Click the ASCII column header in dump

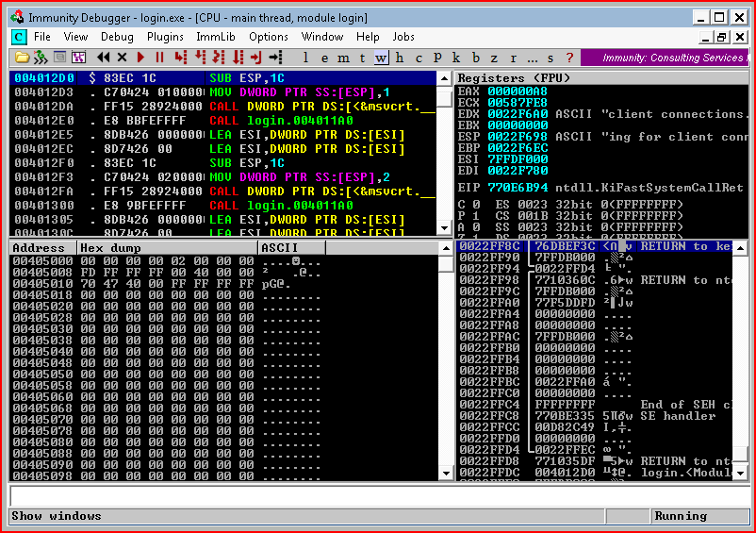[x=291, y=248]
